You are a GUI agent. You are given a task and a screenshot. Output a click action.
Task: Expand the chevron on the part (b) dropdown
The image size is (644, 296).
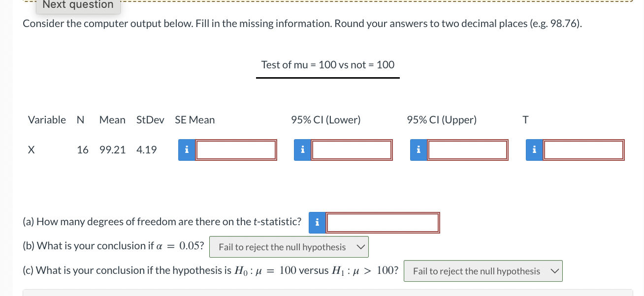[x=361, y=246]
